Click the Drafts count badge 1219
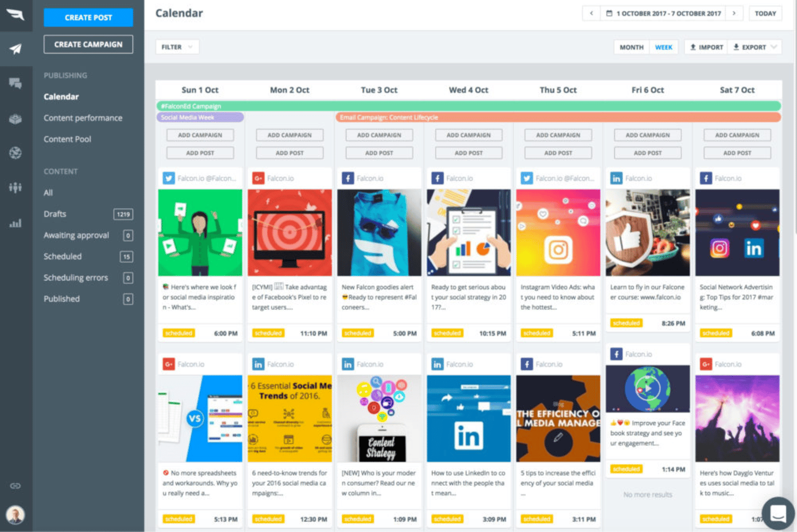Screen dimensions: 797x532 [x=123, y=214]
